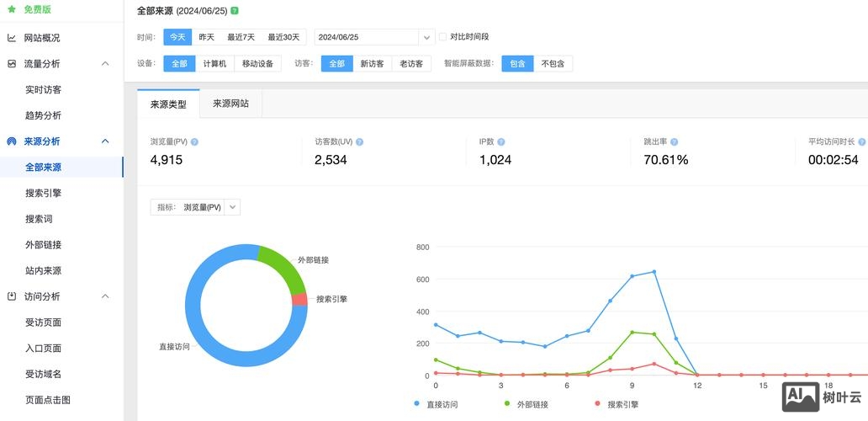Filter devices by 计算机
This screenshot has width=868, height=421.
[x=214, y=64]
